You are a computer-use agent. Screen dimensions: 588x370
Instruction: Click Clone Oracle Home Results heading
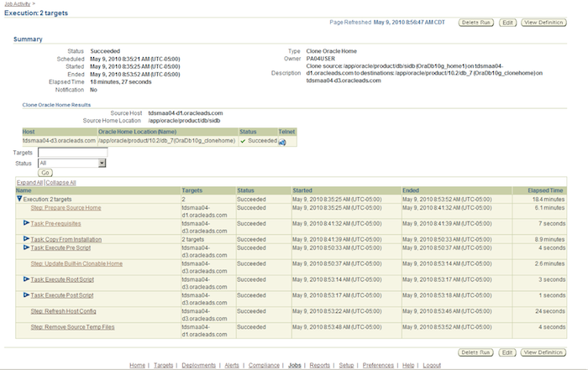point(56,105)
